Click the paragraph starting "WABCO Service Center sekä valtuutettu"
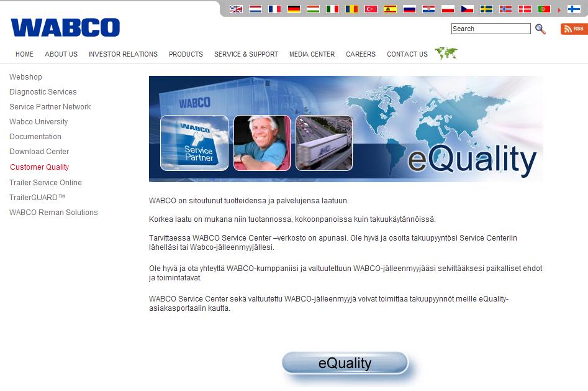The width and height of the screenshot is (588, 391). point(329,303)
